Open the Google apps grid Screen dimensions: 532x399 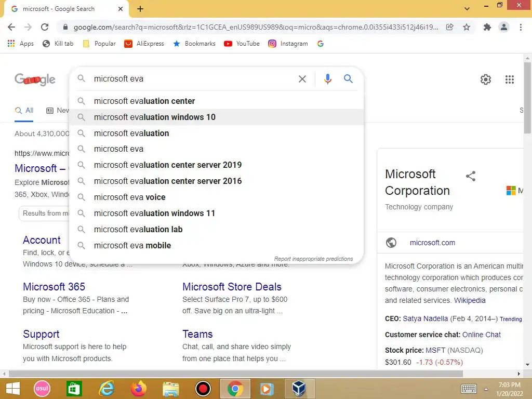509,79
